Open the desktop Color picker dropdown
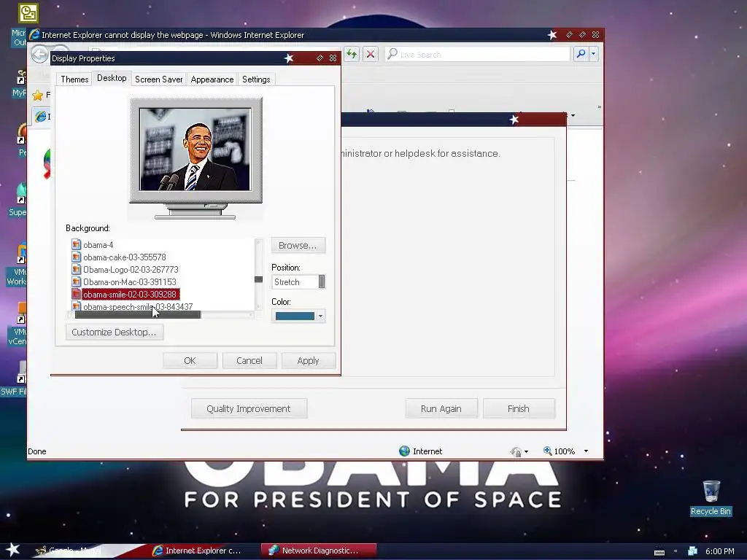Screen dimensions: 747x560 tap(298, 316)
